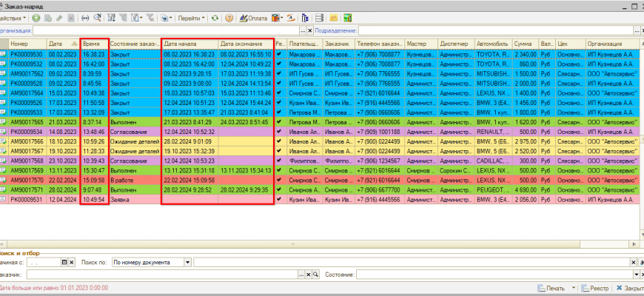Click the Refresh list icon
The width and height of the screenshot is (644, 296).
point(215,17)
